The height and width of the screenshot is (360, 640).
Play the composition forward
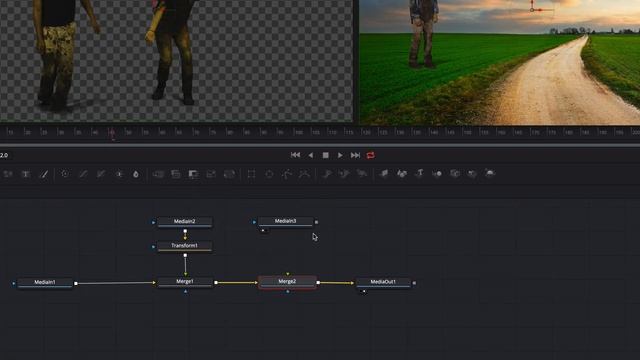tap(340, 155)
